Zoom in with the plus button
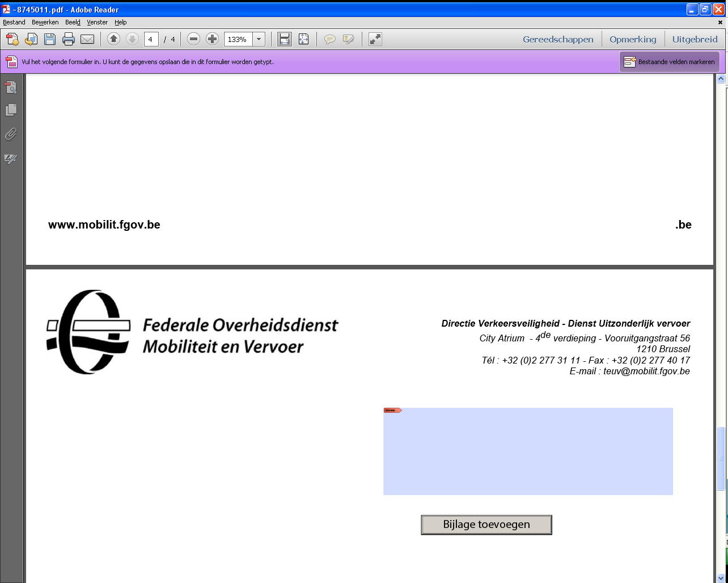 tap(212, 39)
